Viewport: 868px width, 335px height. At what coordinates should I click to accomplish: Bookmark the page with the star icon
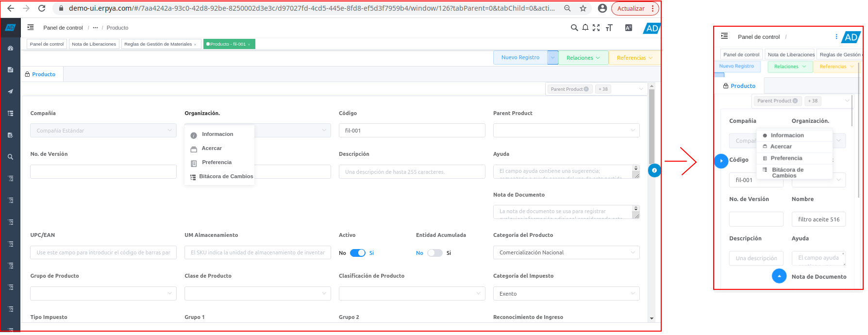point(583,8)
